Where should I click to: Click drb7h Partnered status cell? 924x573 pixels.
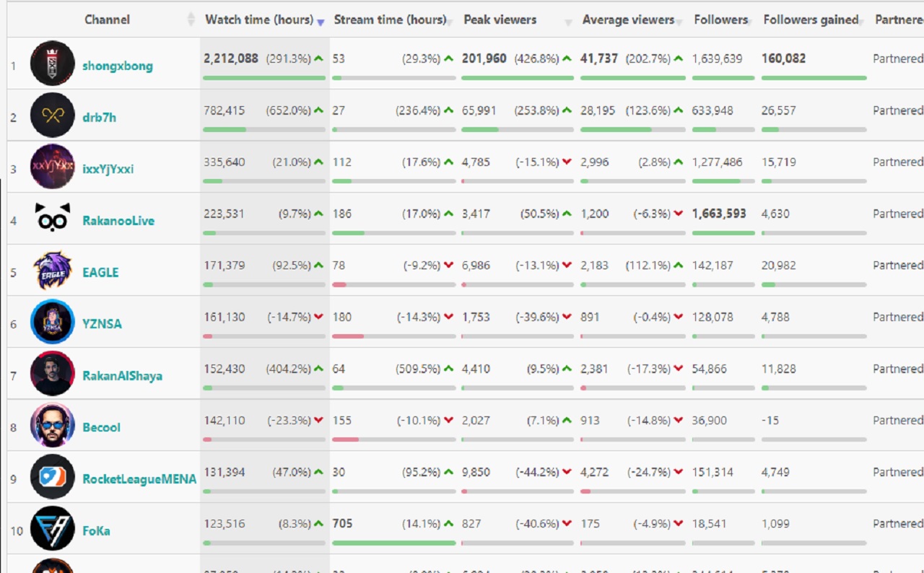(x=898, y=110)
